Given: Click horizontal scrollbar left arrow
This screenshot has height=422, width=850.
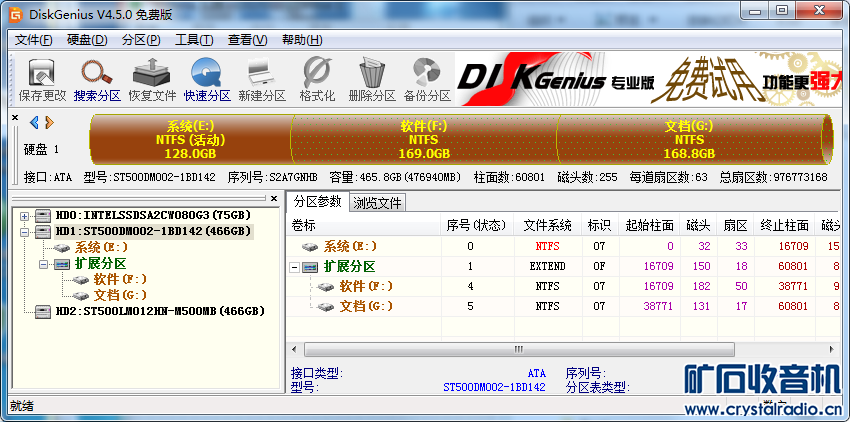Looking at the screenshot, I should [x=294, y=349].
